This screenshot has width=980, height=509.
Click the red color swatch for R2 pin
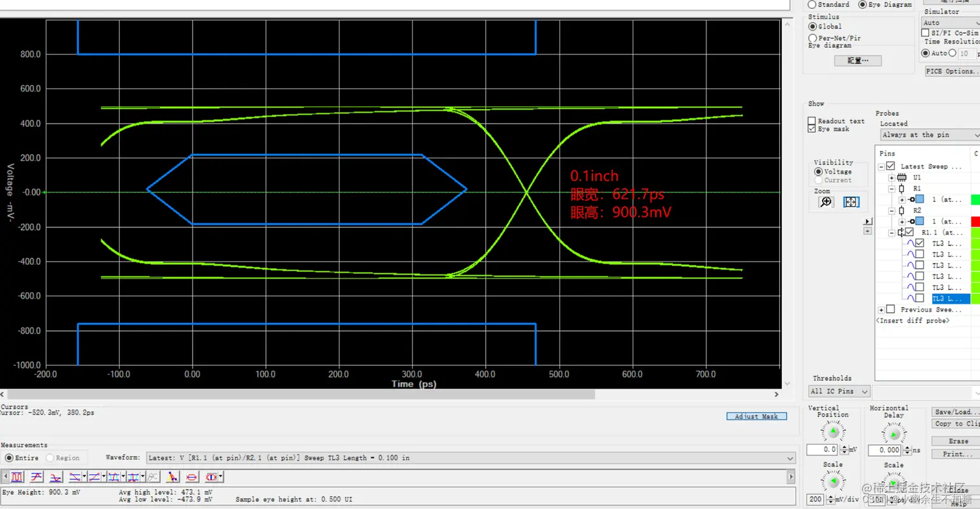pyautogui.click(x=975, y=221)
